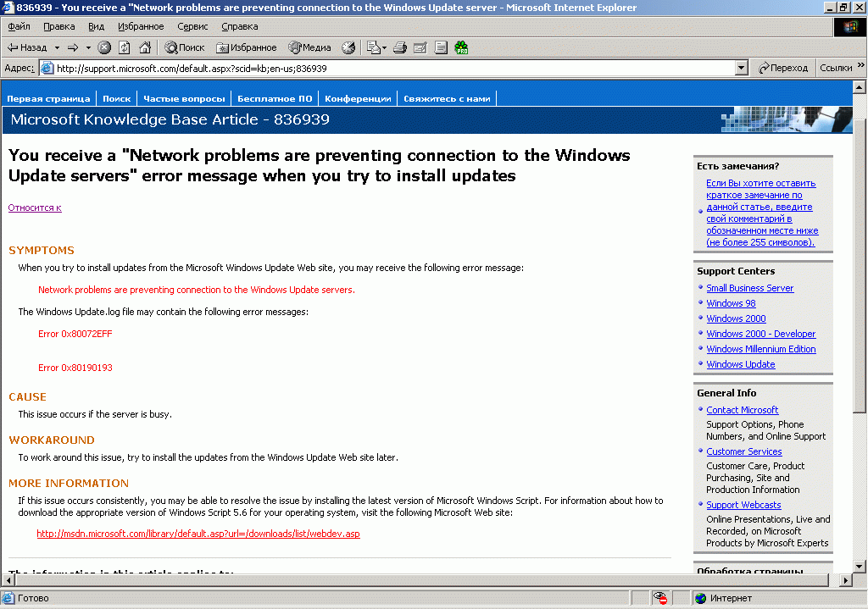The height and width of the screenshot is (609, 868).
Task: Click the Discuss toolbar icon
Action: 441,47
